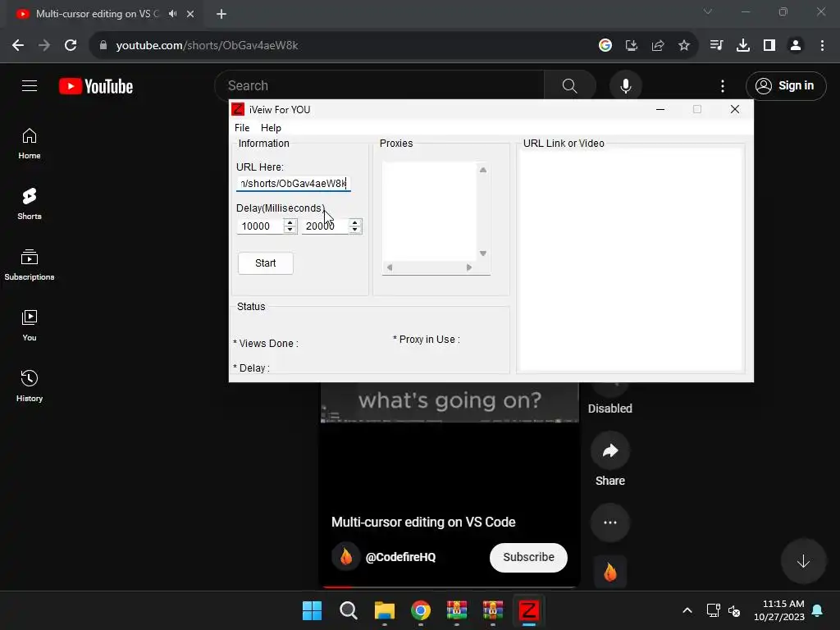Image resolution: width=840 pixels, height=630 pixels.
Task: Click the Proxies list scroll right arrow
Action: [468, 267]
